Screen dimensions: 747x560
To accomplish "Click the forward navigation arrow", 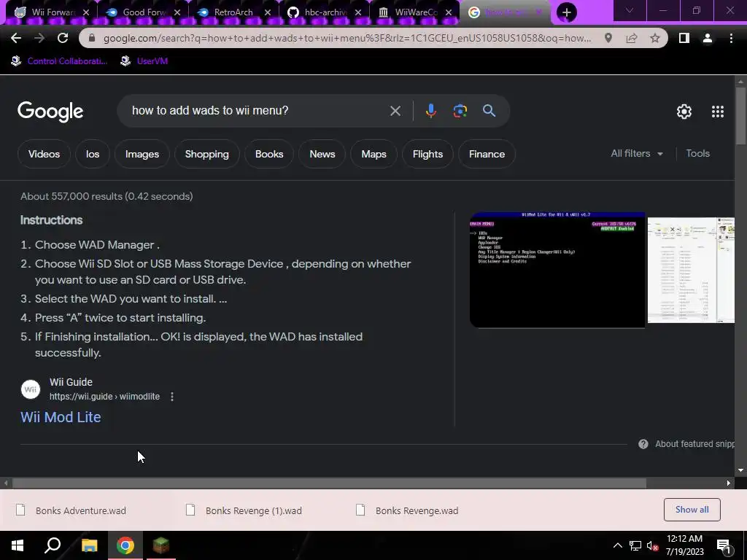I will click(39, 38).
